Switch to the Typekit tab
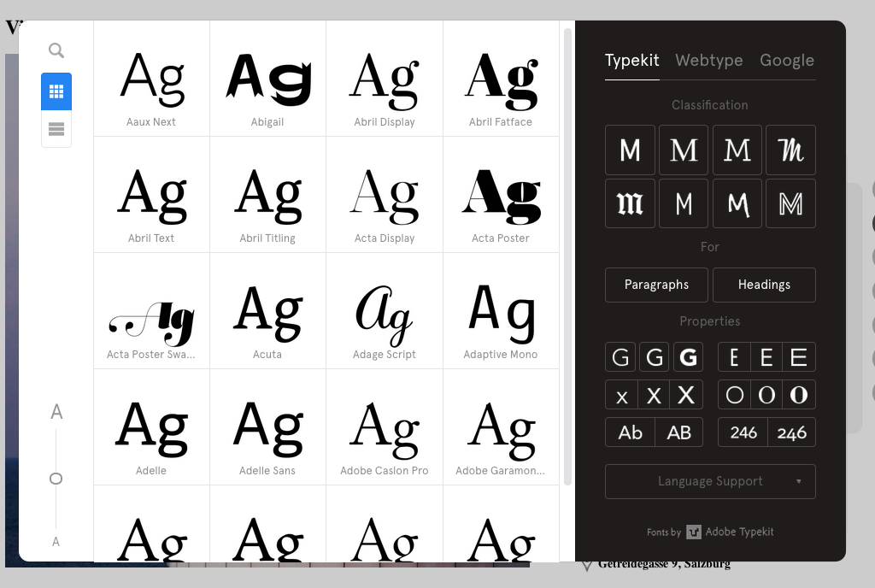875x588 pixels. pos(631,60)
